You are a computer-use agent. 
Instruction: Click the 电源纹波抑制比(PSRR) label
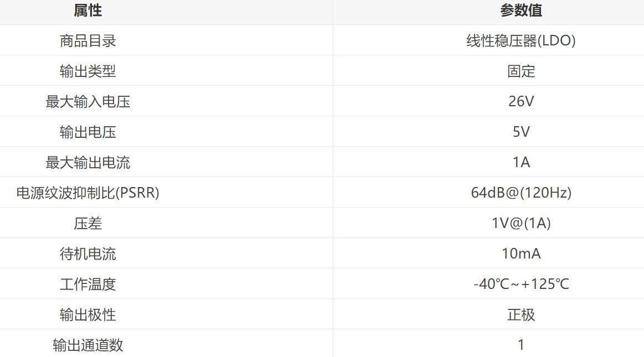pos(87,193)
